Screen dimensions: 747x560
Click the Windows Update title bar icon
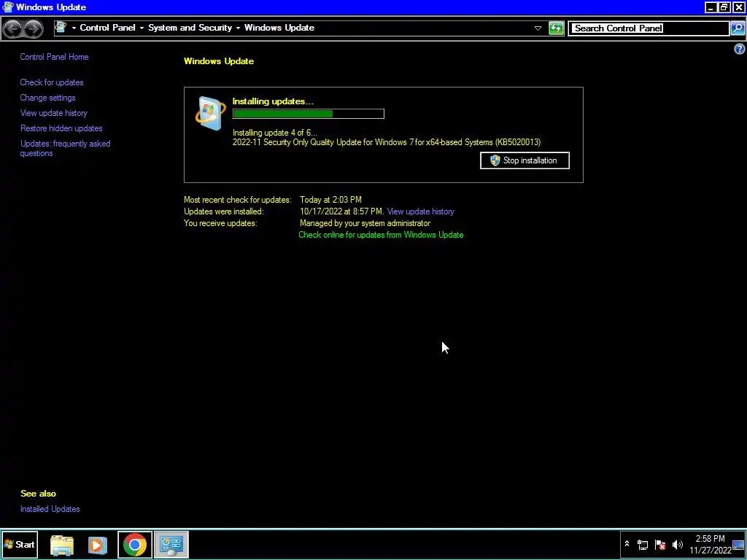(7, 7)
